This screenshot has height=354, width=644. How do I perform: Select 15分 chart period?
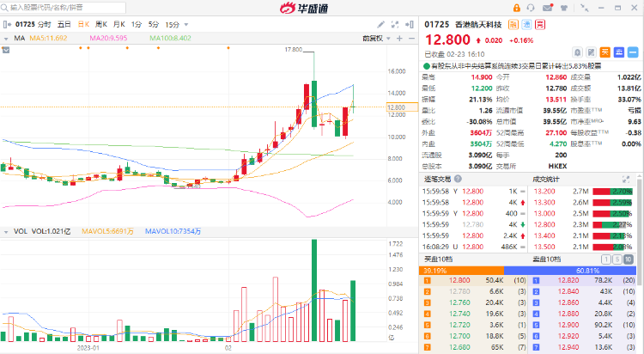point(172,25)
